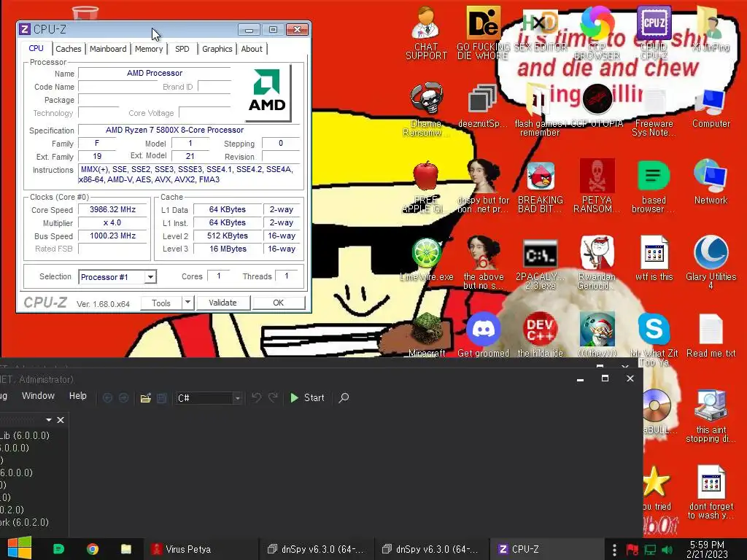Image resolution: width=747 pixels, height=560 pixels.
Task: Open the LimeWire.exe icon
Action: (426, 260)
